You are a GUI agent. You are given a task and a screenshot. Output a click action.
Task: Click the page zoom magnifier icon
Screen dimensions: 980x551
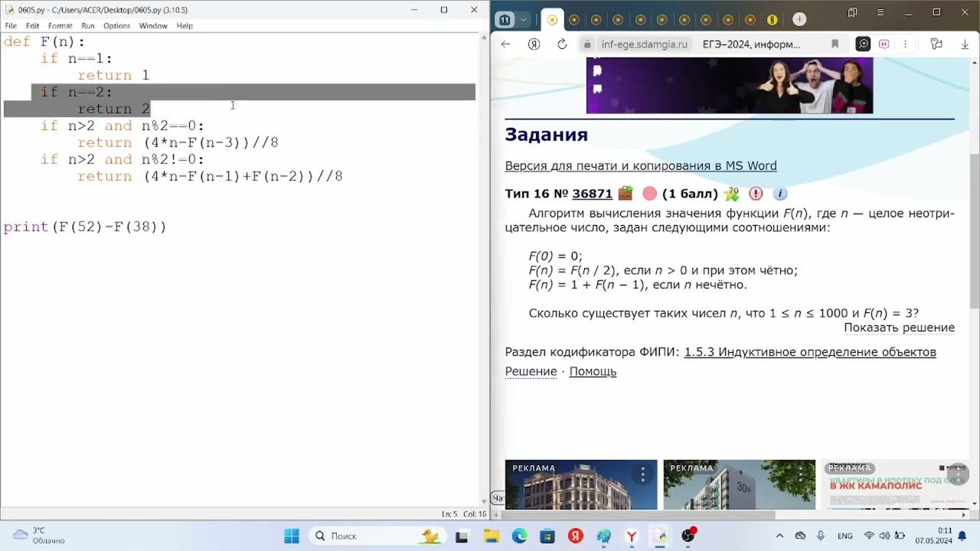pyautogui.click(x=863, y=44)
